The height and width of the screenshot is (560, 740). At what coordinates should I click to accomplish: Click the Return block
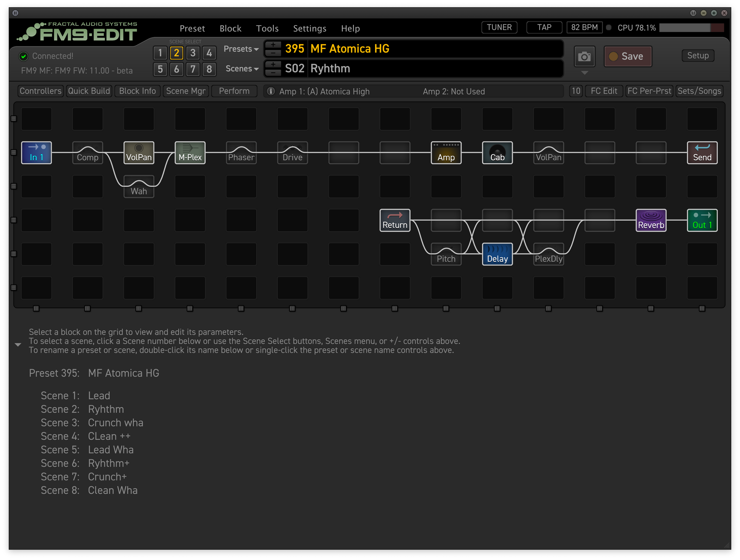click(x=395, y=221)
